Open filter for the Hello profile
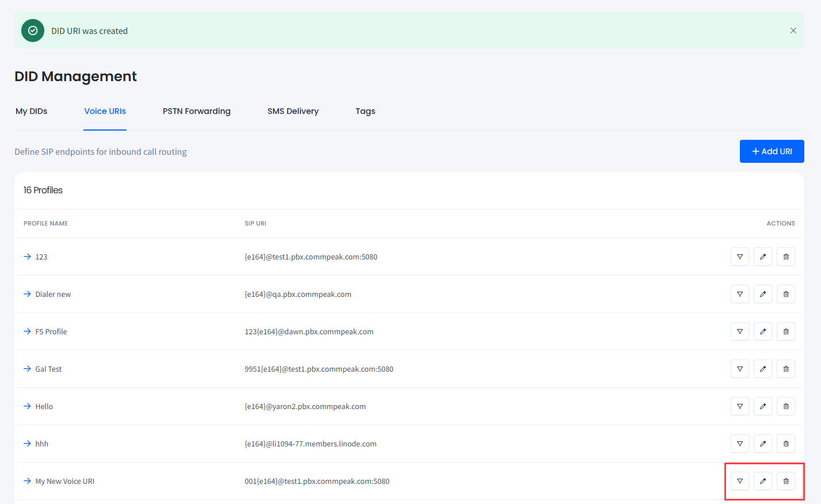821x504 pixels. [x=740, y=406]
